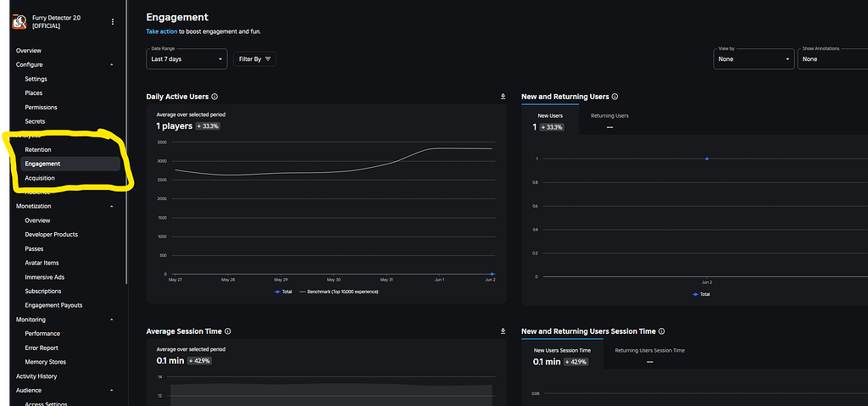Download the Average Session Time chart
The image size is (868, 406).
point(504,331)
